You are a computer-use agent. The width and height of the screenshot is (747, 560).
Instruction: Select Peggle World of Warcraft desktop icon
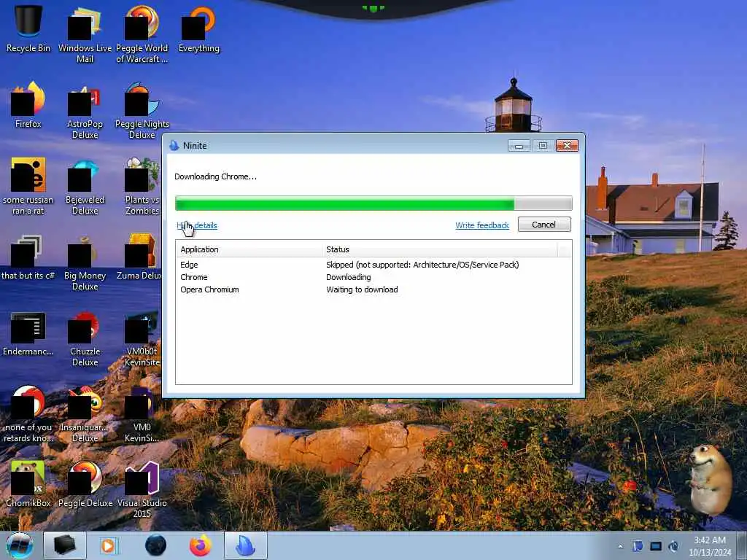click(x=142, y=34)
